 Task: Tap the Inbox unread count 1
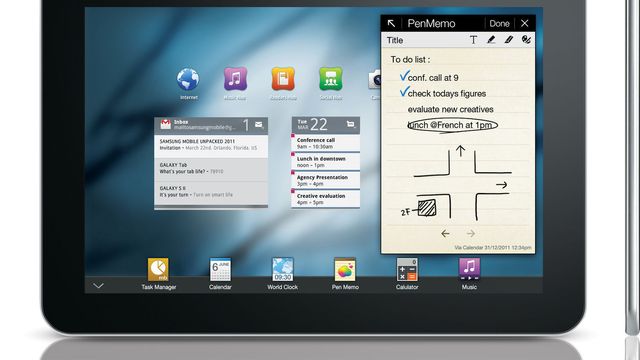[246, 125]
